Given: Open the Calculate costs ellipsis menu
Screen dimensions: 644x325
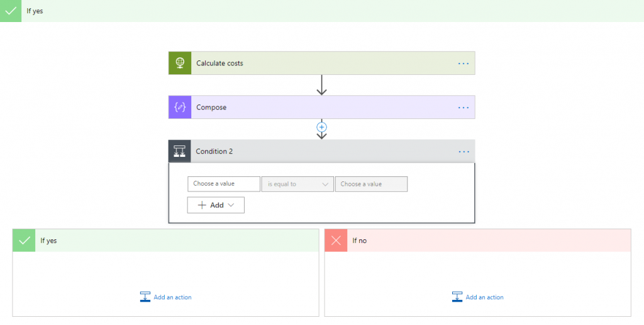Looking at the screenshot, I should click(464, 64).
